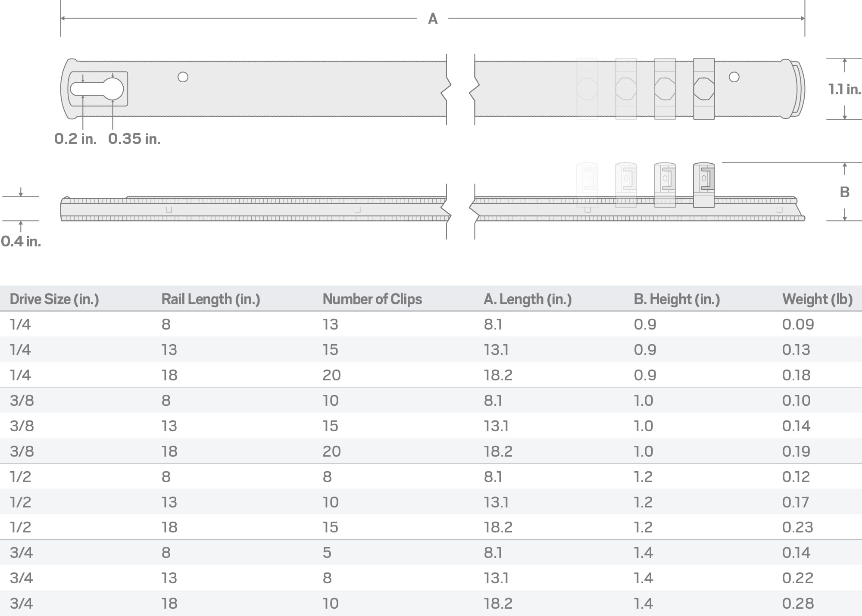Click the dimension label B on the right
Screen dimensions: 862x616
coord(845,192)
